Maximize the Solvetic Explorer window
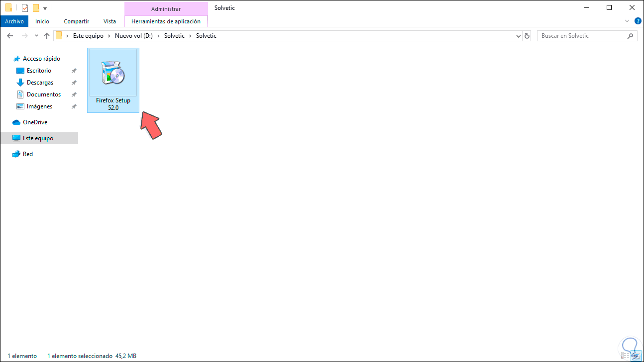The image size is (644, 362). tap(609, 7)
